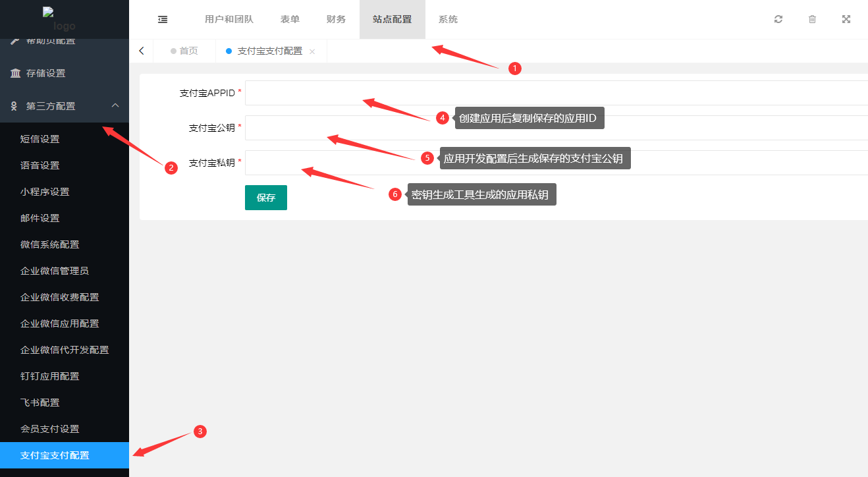The image size is (868, 477).
Task: Toggle fullscreen with the expand icon
Action: click(x=846, y=20)
